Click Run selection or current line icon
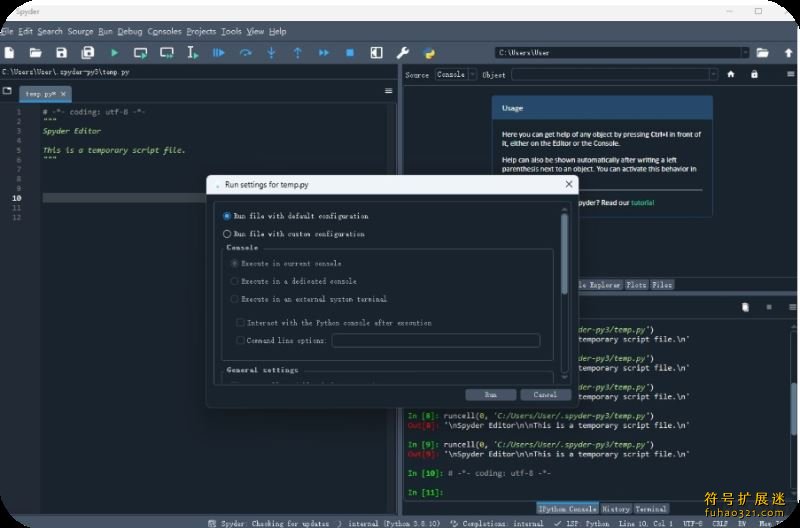Screen dimensions: 800x528 [193, 53]
